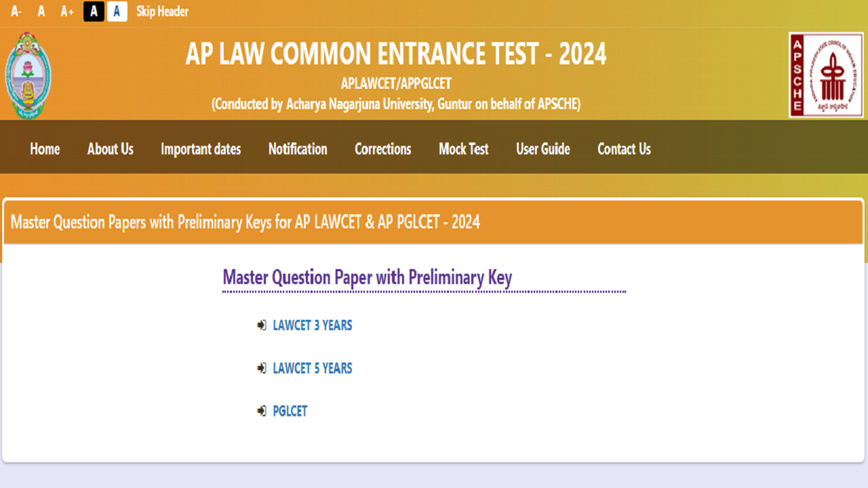Decrease font size with A- button

[x=16, y=12]
